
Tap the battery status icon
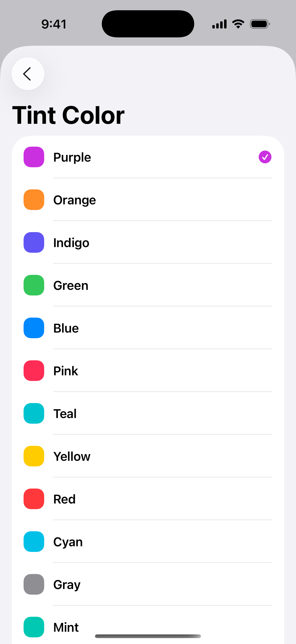pos(259,24)
